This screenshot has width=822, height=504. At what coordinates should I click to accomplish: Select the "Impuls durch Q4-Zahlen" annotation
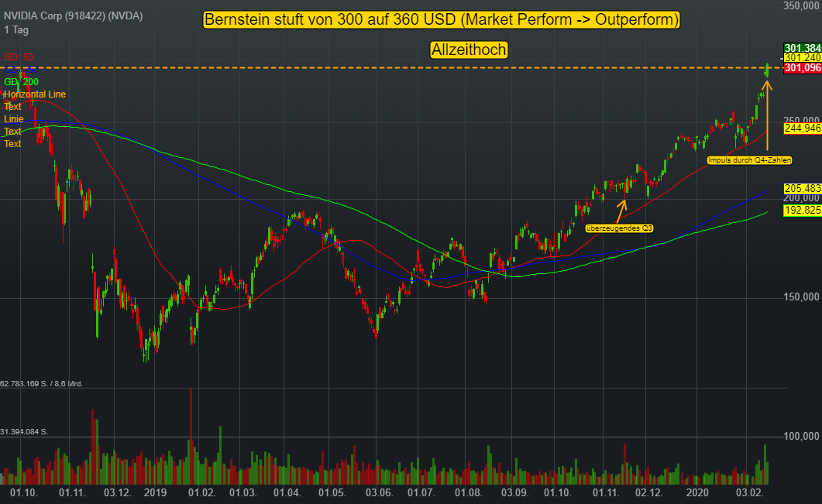point(749,160)
